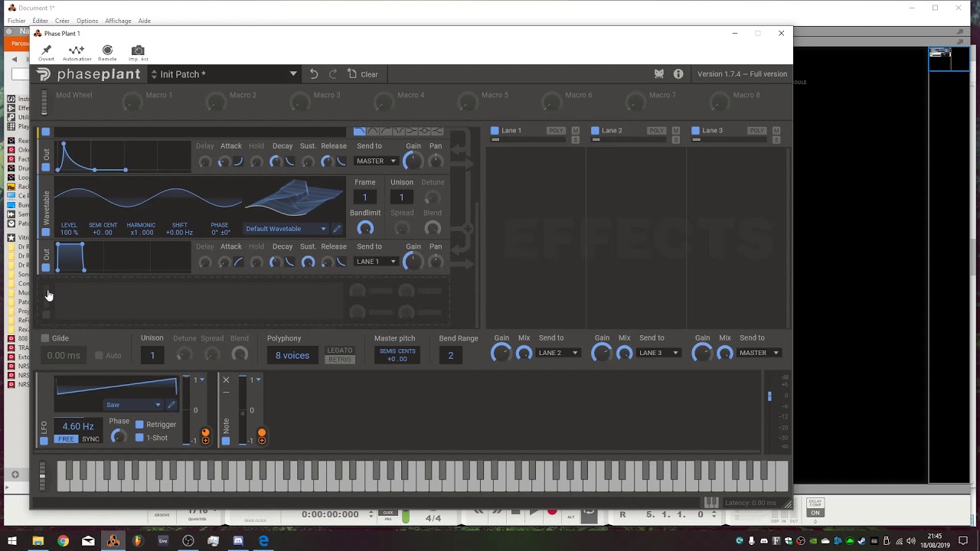Step through presets with Init Patch arrows
The image size is (980, 551).
point(154,74)
